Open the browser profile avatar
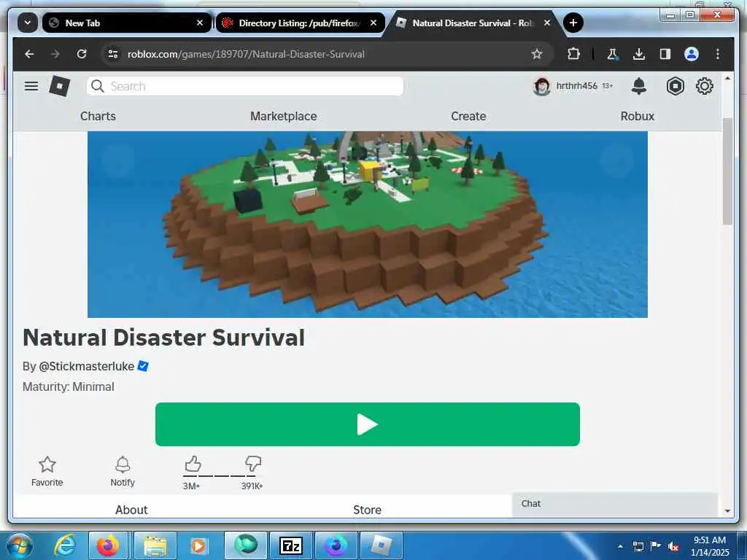Screen dimensions: 747x560 (x=692, y=54)
